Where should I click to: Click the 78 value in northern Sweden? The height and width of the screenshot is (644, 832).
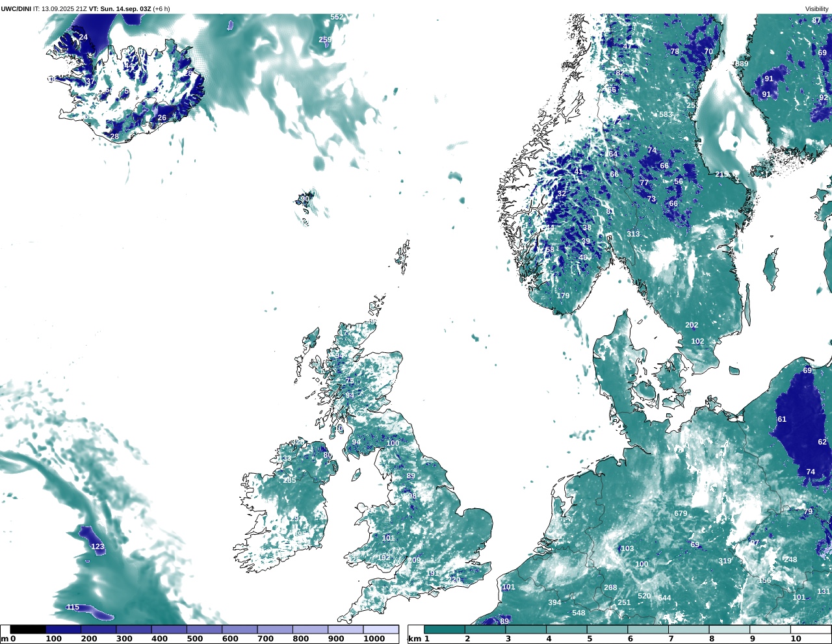pos(675,51)
